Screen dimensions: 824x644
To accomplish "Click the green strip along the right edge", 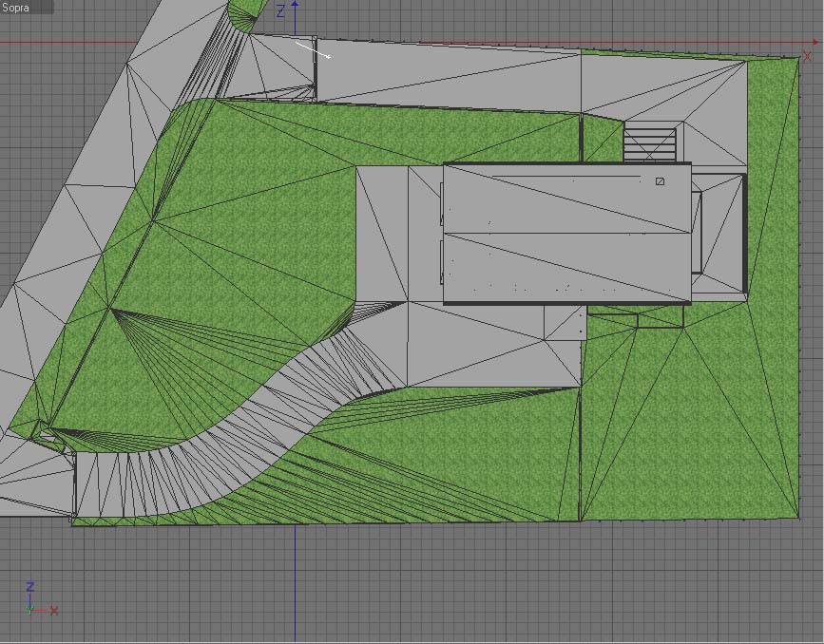I will click(x=773, y=284).
